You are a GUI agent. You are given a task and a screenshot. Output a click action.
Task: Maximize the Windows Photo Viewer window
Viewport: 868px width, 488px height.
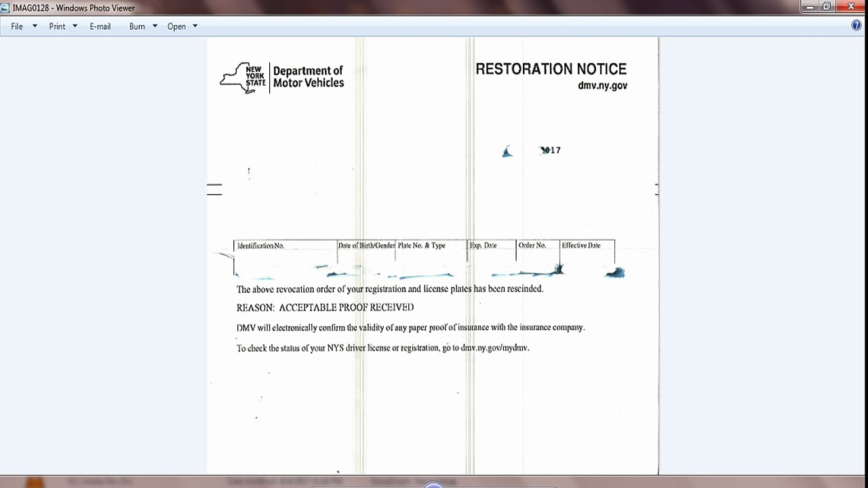(x=827, y=6)
